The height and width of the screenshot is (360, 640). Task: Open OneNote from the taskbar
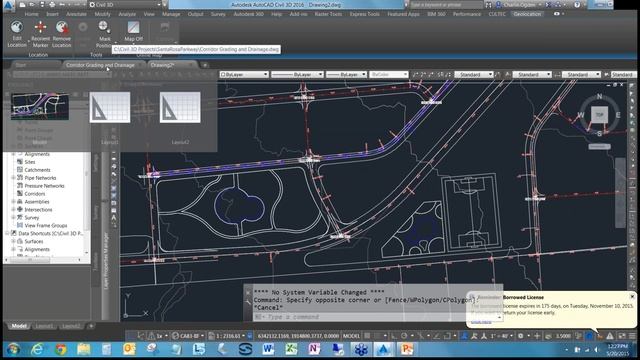314,349
